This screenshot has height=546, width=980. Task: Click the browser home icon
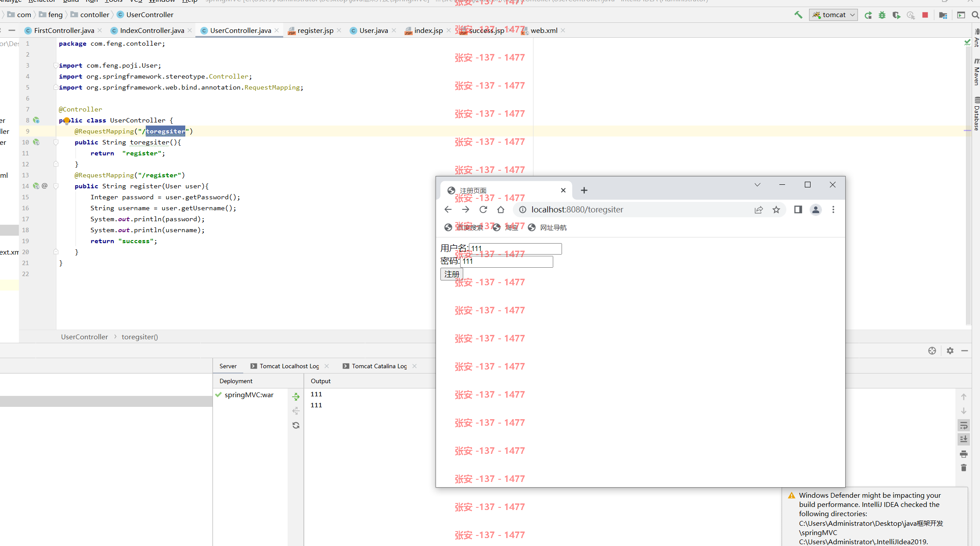[x=501, y=209]
